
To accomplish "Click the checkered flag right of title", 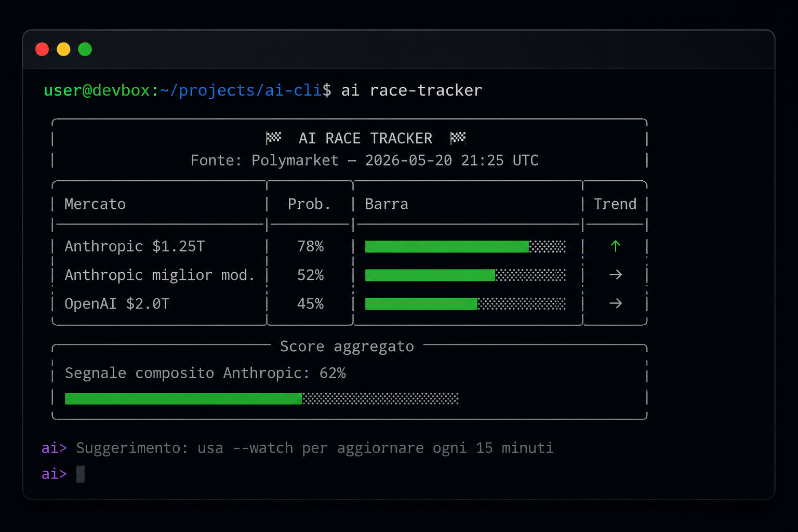I will pyautogui.click(x=458, y=138).
